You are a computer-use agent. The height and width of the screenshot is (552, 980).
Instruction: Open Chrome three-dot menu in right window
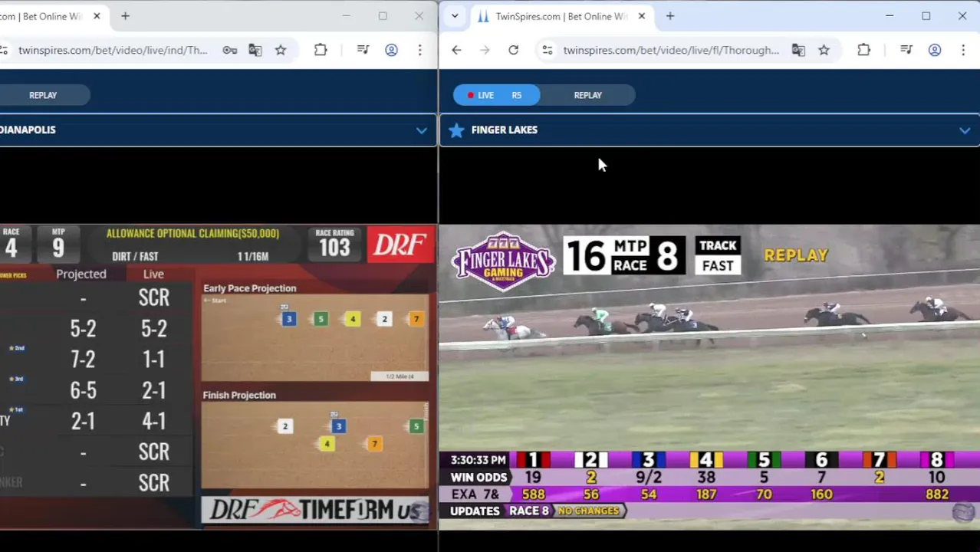963,50
